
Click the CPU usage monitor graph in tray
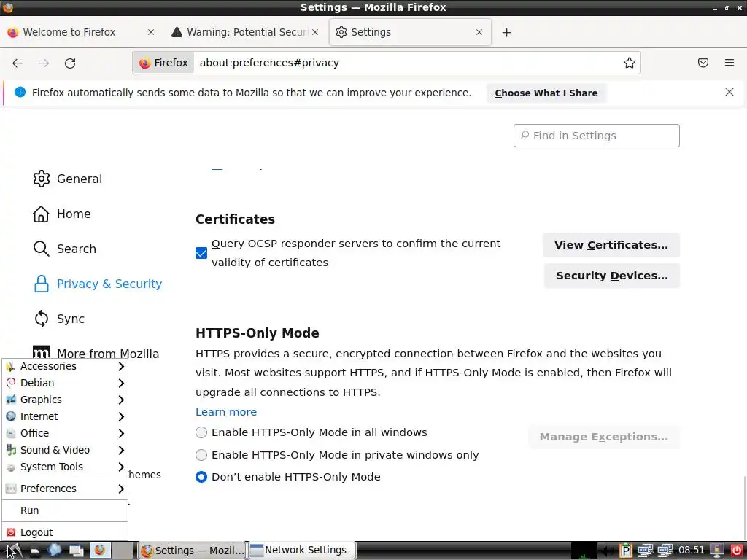pyautogui.click(x=584, y=551)
